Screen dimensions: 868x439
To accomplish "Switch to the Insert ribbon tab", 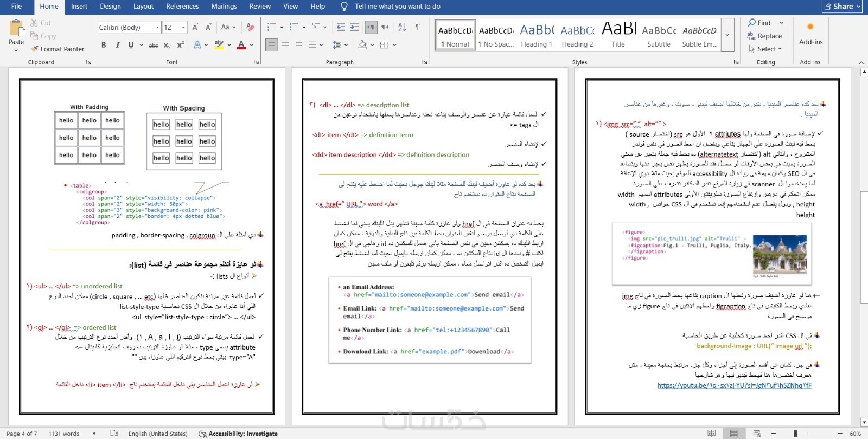I will point(79,7).
